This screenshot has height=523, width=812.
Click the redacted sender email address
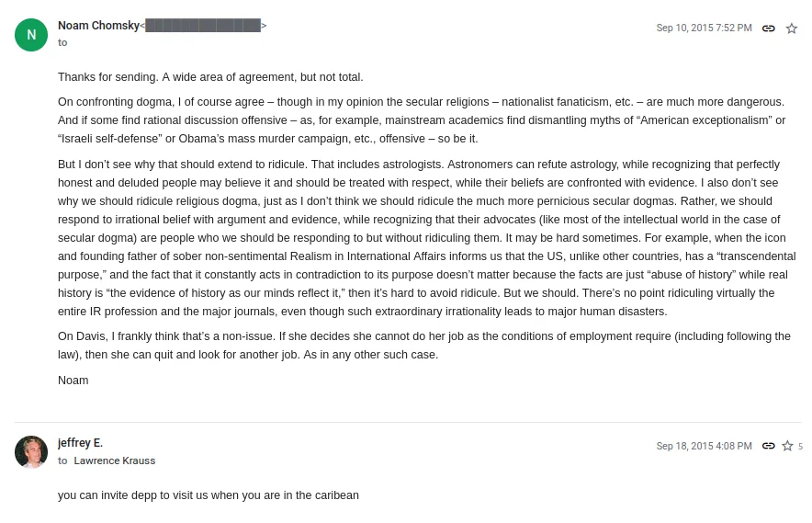203,26
